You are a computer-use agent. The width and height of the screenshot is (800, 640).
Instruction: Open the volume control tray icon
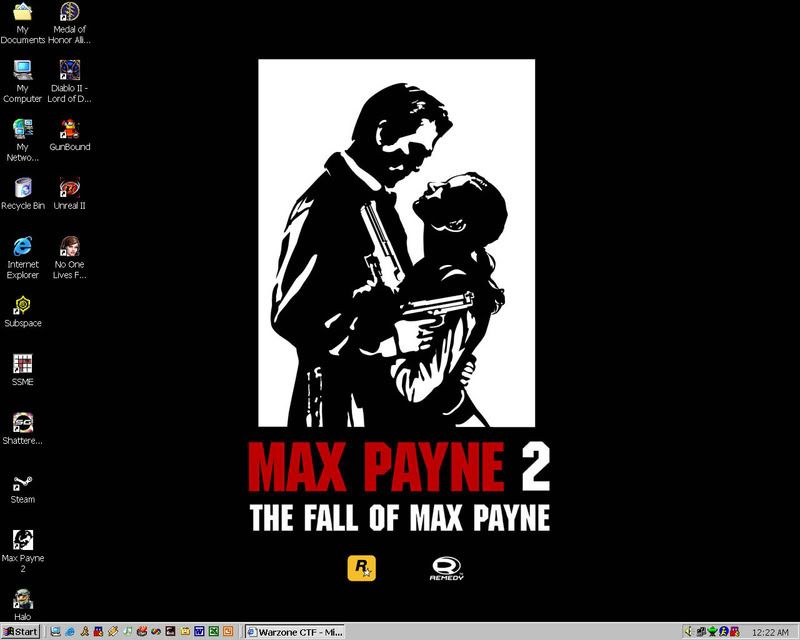[688, 631]
